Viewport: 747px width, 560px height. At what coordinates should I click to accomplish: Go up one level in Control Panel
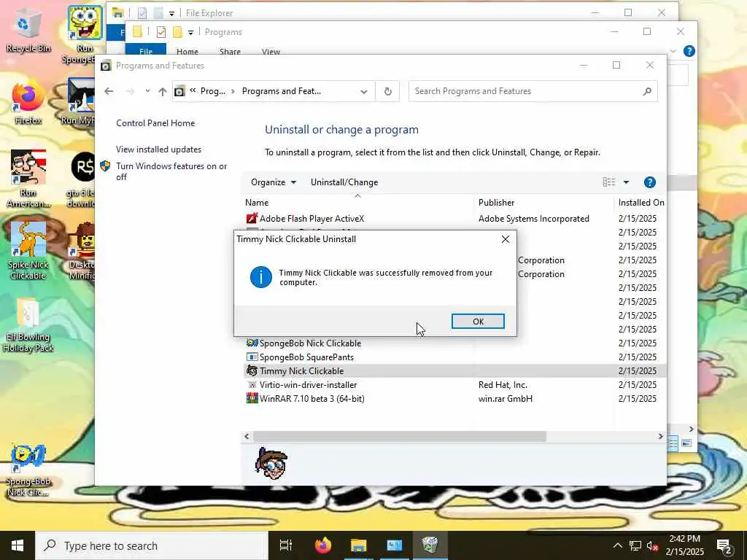[163, 91]
